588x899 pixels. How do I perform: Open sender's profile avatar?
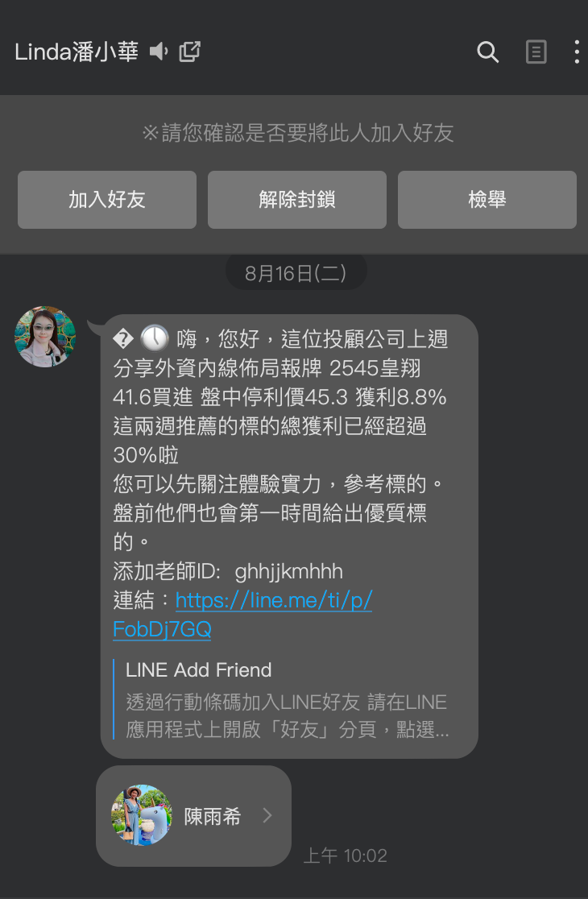[x=45, y=337]
